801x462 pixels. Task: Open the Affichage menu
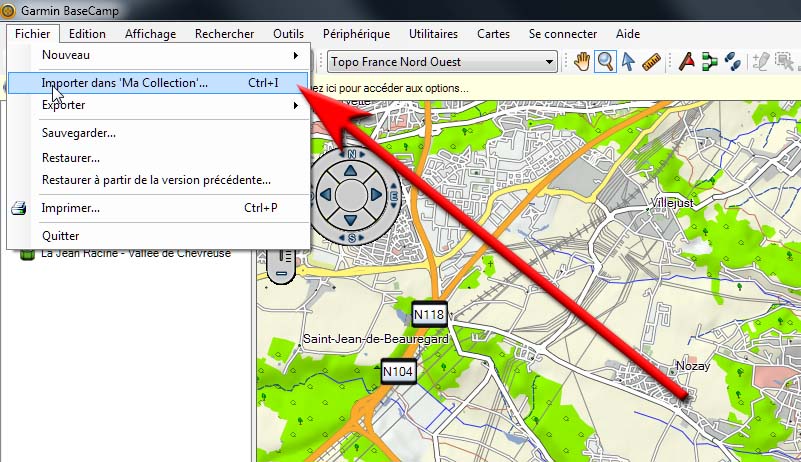click(150, 34)
